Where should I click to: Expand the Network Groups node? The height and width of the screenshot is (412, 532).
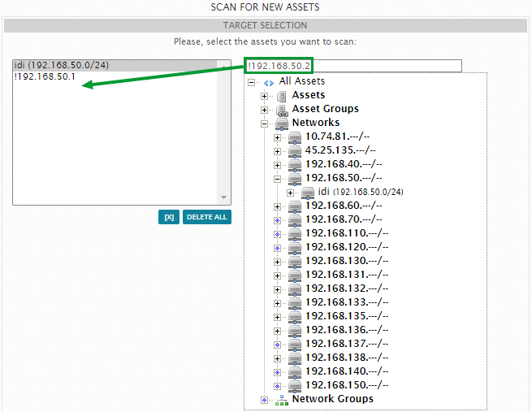[264, 400]
